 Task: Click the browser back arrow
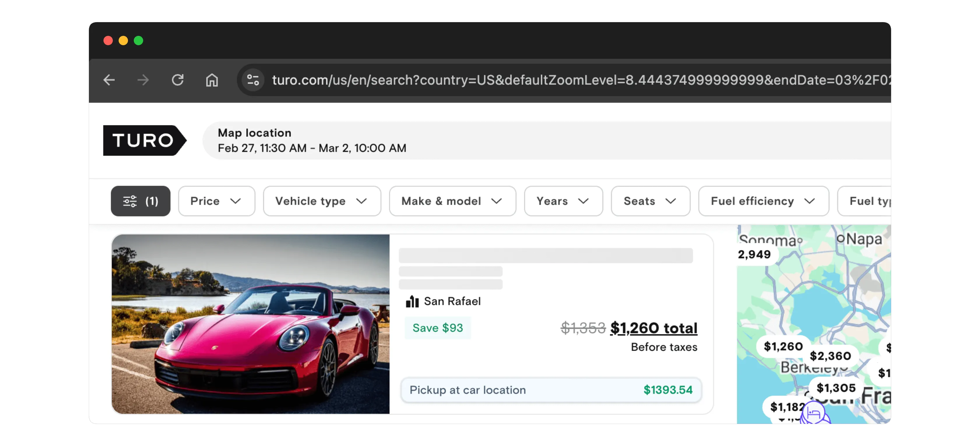109,80
